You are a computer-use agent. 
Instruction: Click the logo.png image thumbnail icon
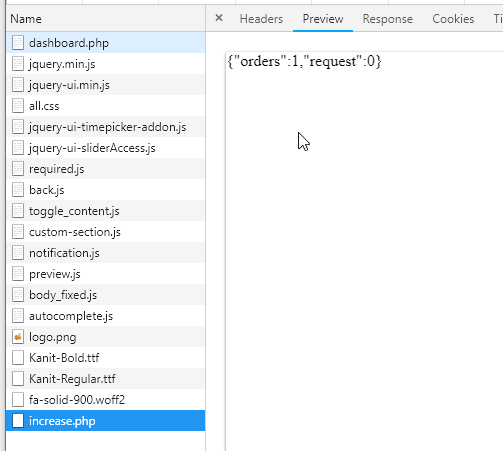[18, 337]
